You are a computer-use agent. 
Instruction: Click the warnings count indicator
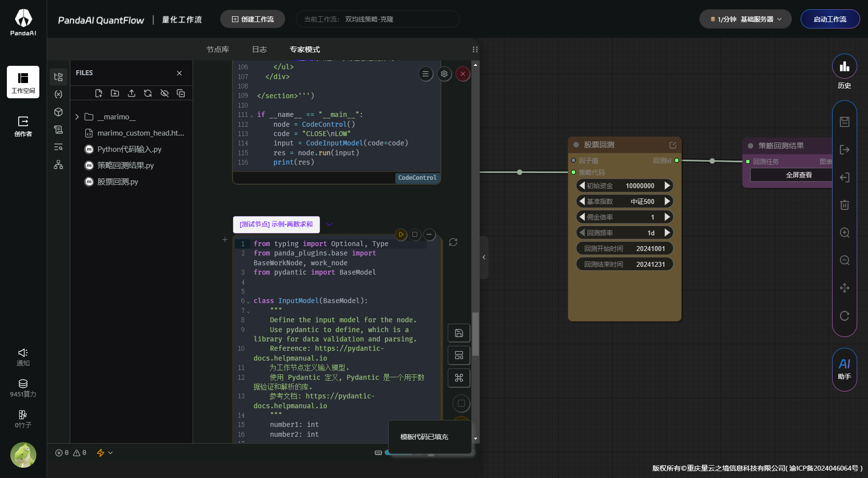[x=80, y=453]
